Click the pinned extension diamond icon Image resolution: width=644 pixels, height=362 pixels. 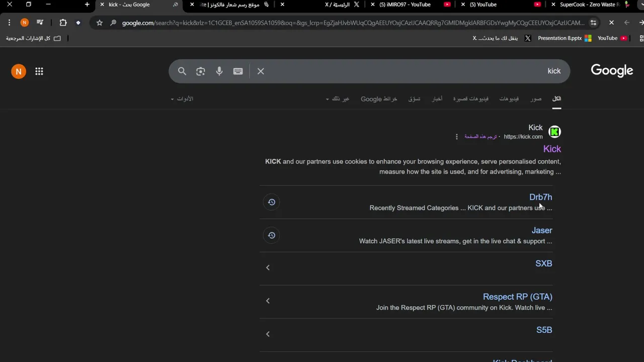[x=78, y=23]
